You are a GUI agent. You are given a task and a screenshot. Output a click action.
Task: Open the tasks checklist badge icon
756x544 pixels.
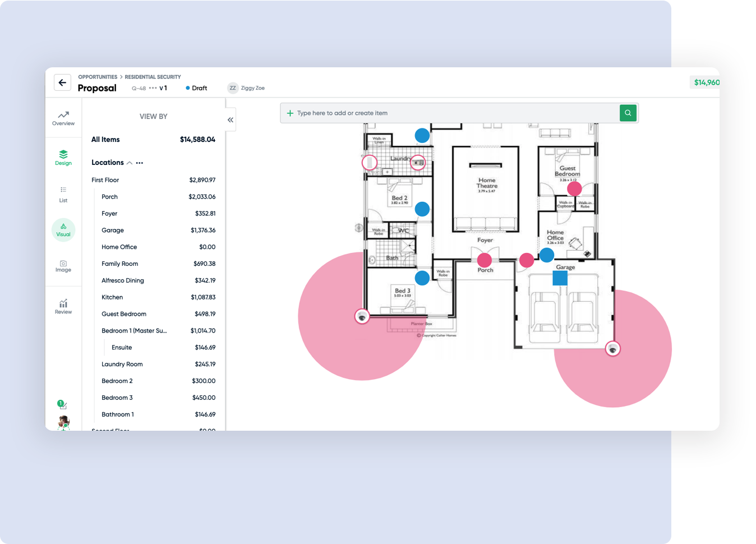pyautogui.click(x=62, y=404)
